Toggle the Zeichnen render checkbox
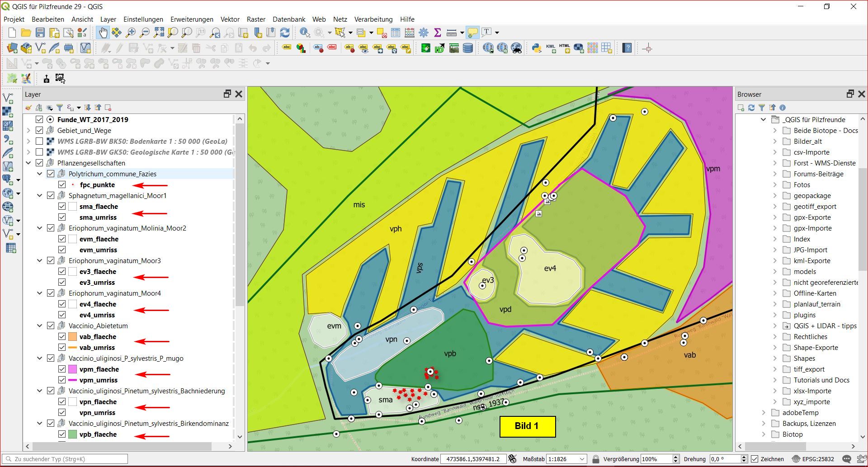The image size is (868, 467). pyautogui.click(x=755, y=459)
